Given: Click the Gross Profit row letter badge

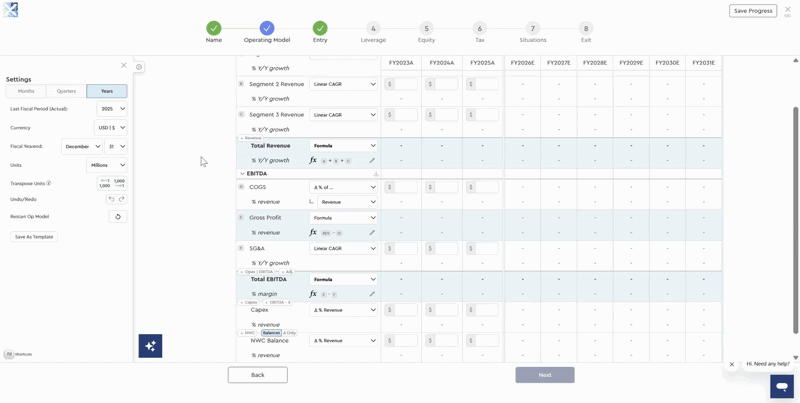Looking at the screenshot, I should [241, 217].
